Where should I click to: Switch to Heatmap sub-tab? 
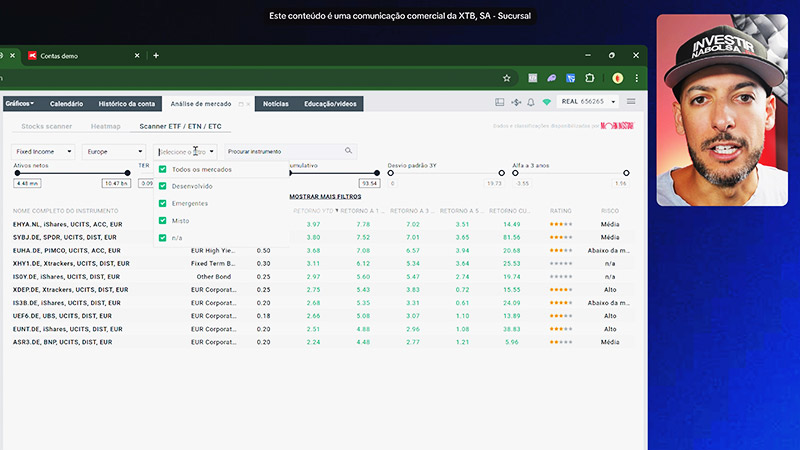pos(106,126)
